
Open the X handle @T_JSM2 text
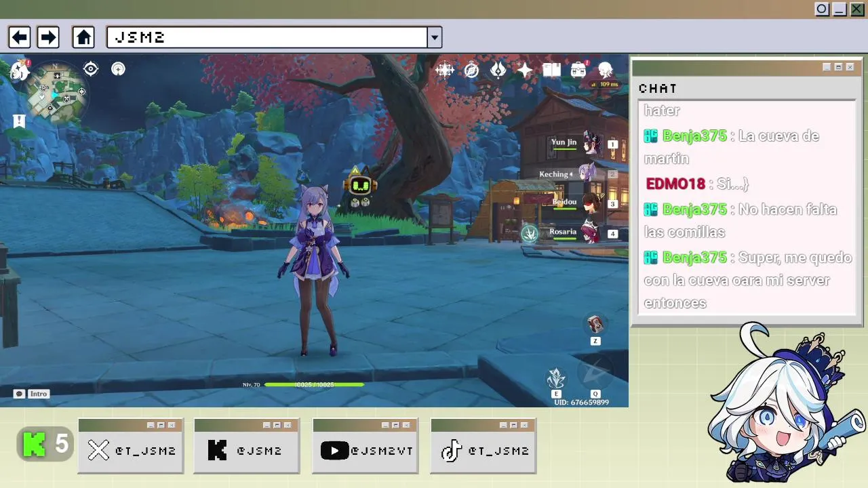tap(146, 451)
